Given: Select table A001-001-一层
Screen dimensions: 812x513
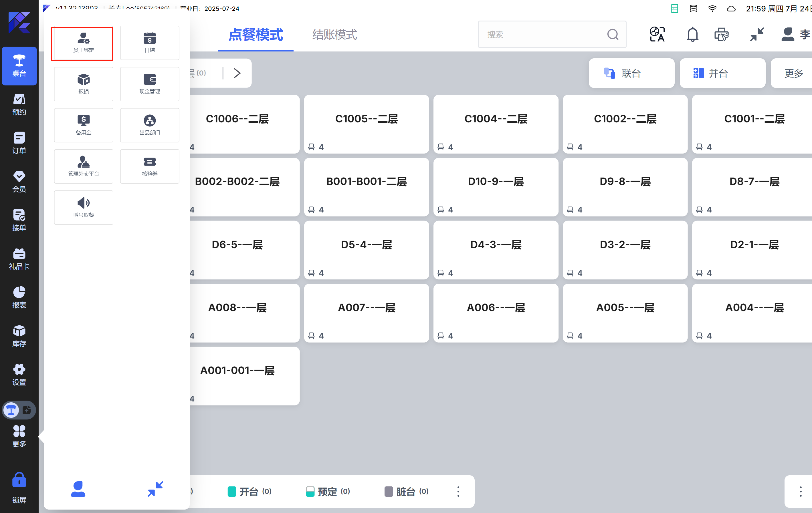Looking at the screenshot, I should (244, 376).
